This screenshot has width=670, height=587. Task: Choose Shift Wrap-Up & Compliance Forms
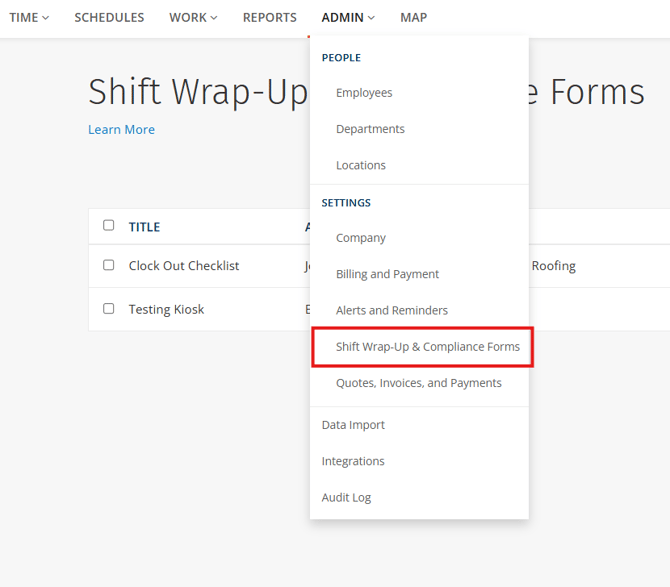click(x=427, y=346)
